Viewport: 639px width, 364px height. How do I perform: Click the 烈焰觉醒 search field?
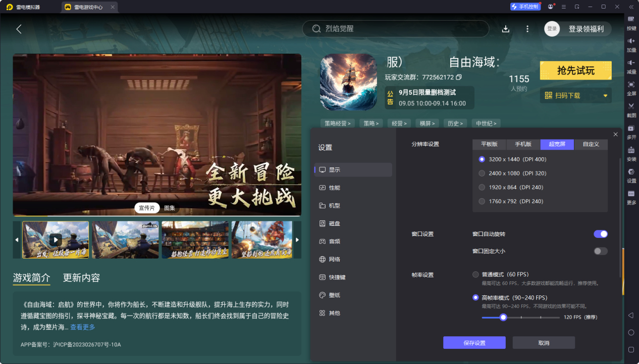pyautogui.click(x=396, y=29)
